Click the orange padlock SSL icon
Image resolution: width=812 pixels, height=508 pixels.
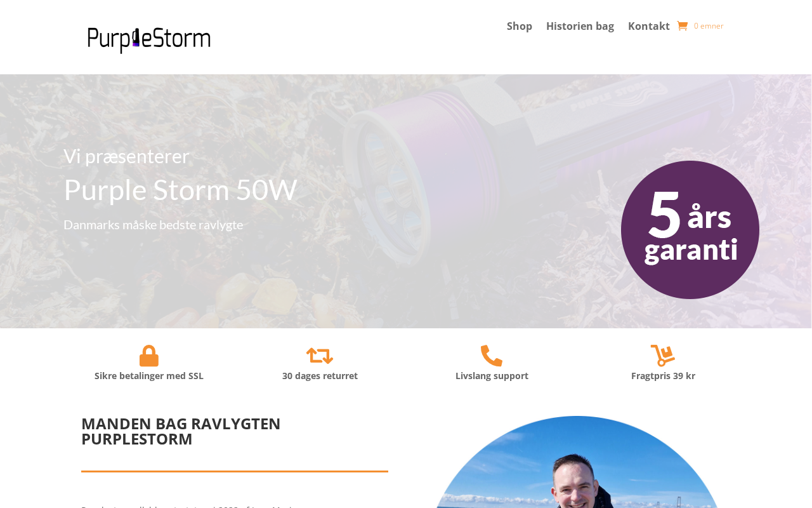tap(149, 356)
